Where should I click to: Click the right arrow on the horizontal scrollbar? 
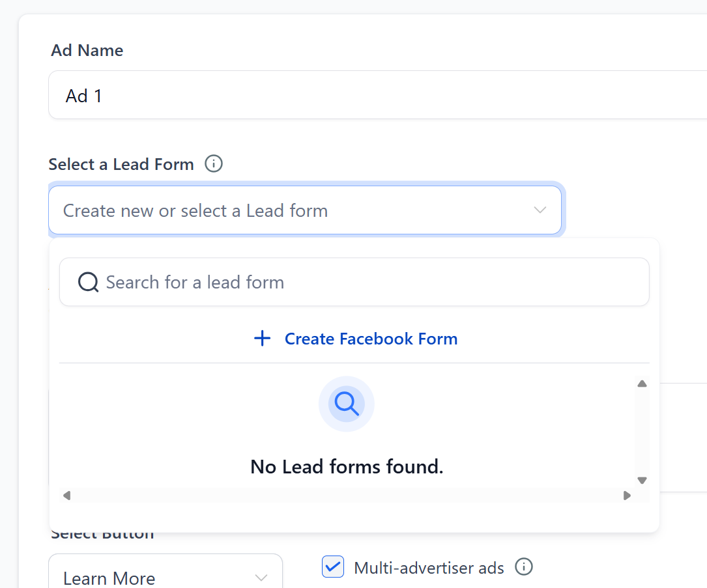coord(627,495)
